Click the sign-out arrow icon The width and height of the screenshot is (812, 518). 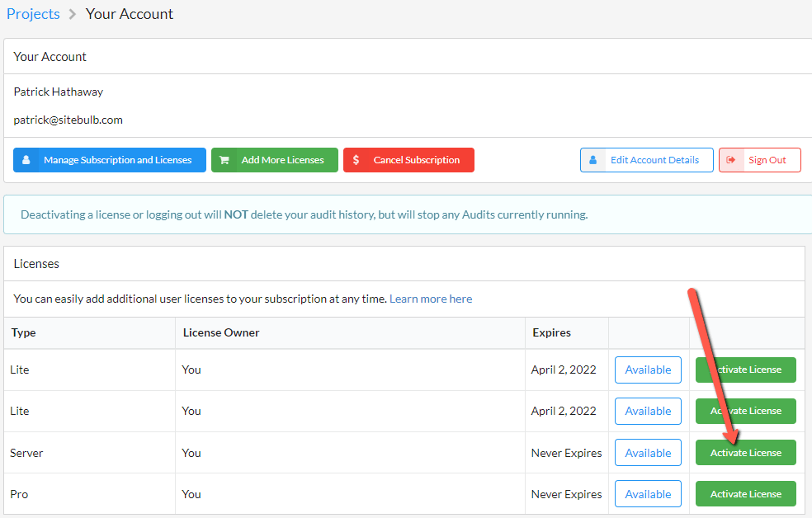click(730, 160)
